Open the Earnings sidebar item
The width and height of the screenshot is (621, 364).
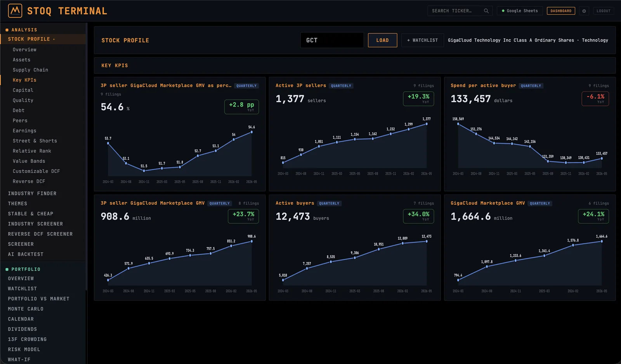click(x=24, y=131)
